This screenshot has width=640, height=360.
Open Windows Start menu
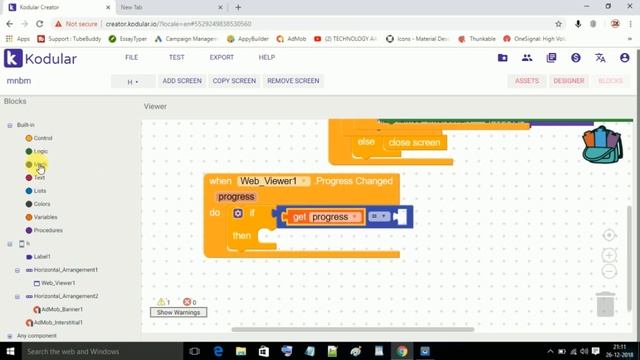click(x=10, y=351)
